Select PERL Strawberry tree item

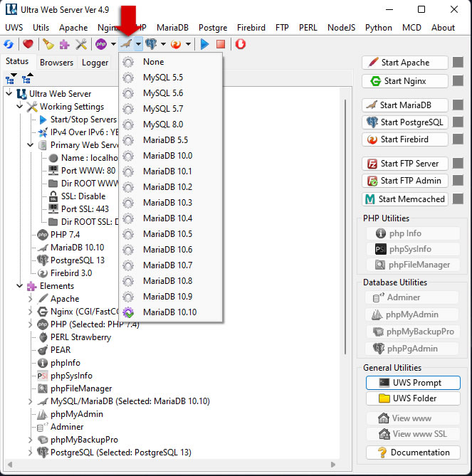[x=80, y=337]
